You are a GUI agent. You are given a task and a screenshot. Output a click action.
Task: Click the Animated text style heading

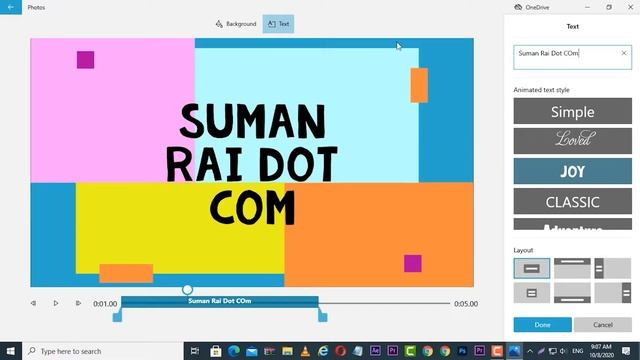click(541, 90)
